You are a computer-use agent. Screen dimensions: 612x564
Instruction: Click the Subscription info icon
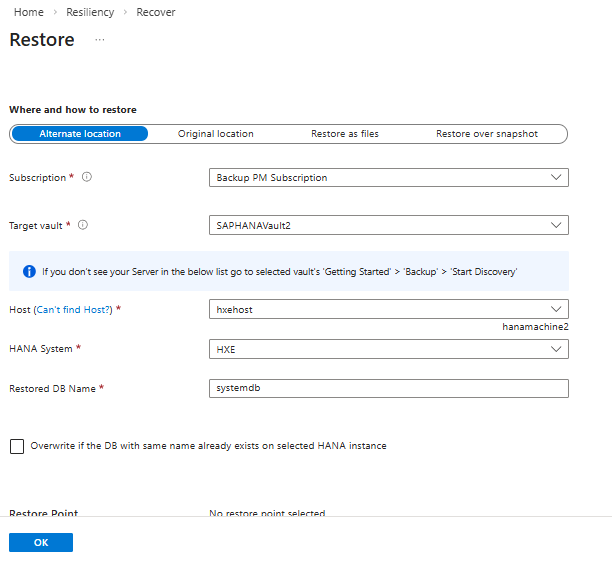(x=87, y=178)
